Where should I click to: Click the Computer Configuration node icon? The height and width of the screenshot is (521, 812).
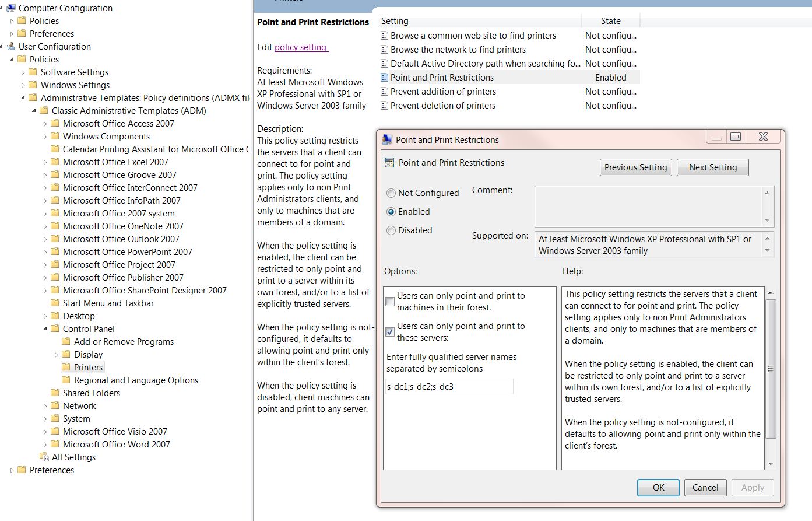point(11,8)
